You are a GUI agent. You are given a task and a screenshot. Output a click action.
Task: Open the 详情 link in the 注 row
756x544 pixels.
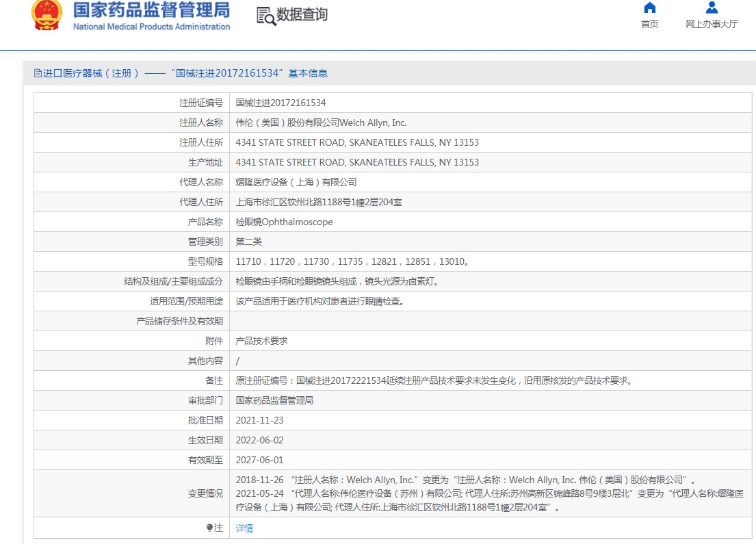point(244,528)
